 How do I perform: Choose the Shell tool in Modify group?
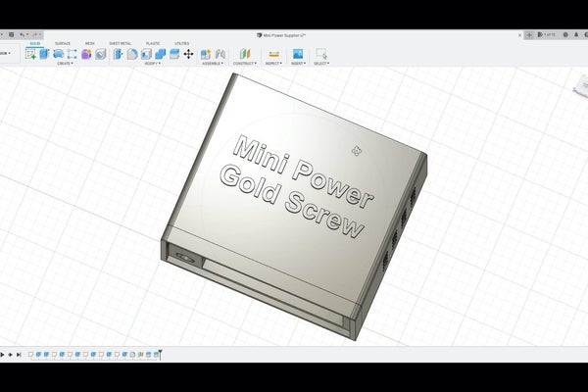click(x=146, y=54)
